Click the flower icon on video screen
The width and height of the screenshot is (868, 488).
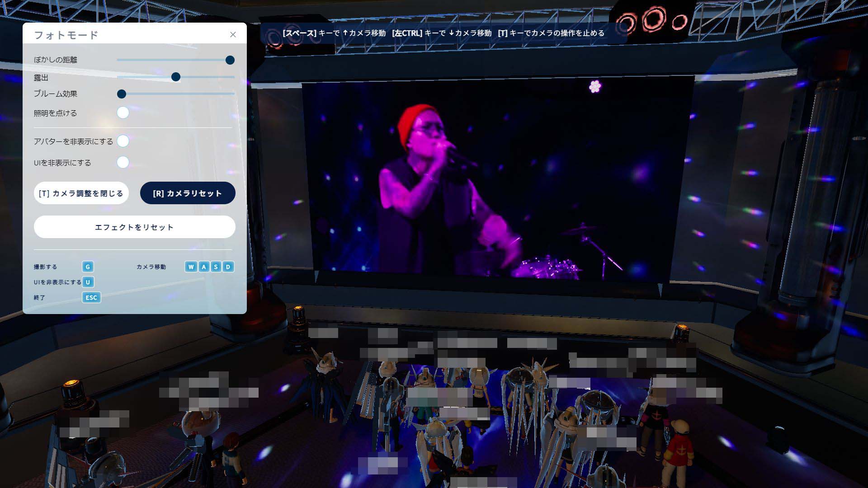coord(595,86)
